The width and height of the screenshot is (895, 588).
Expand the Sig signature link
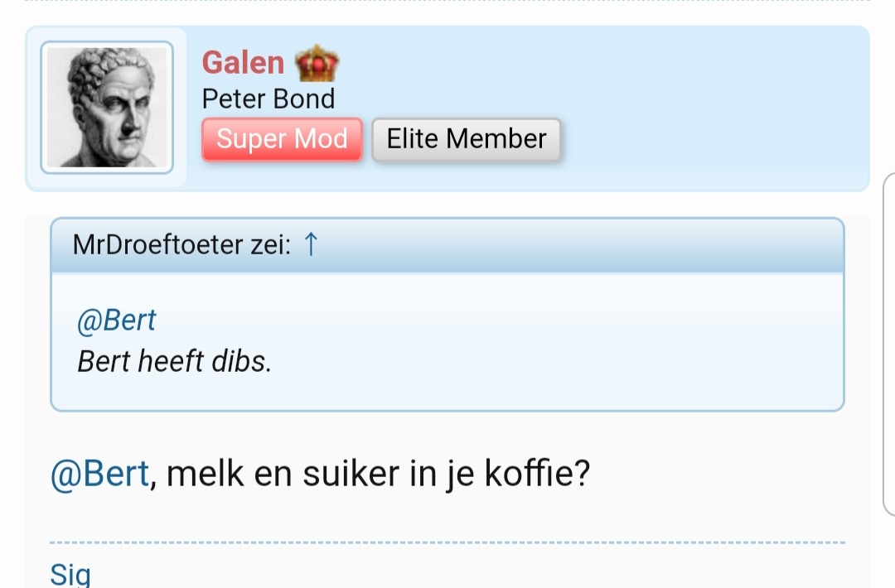70,574
